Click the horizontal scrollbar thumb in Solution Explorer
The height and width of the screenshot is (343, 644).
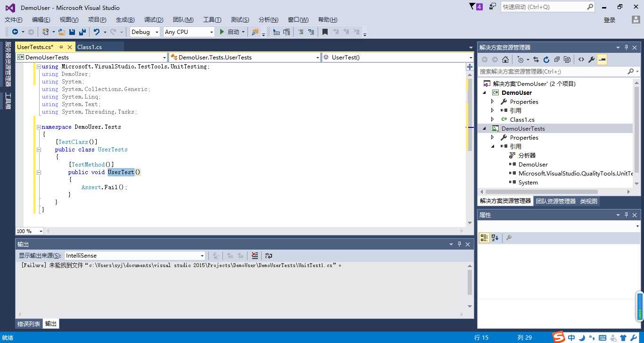tap(542, 192)
